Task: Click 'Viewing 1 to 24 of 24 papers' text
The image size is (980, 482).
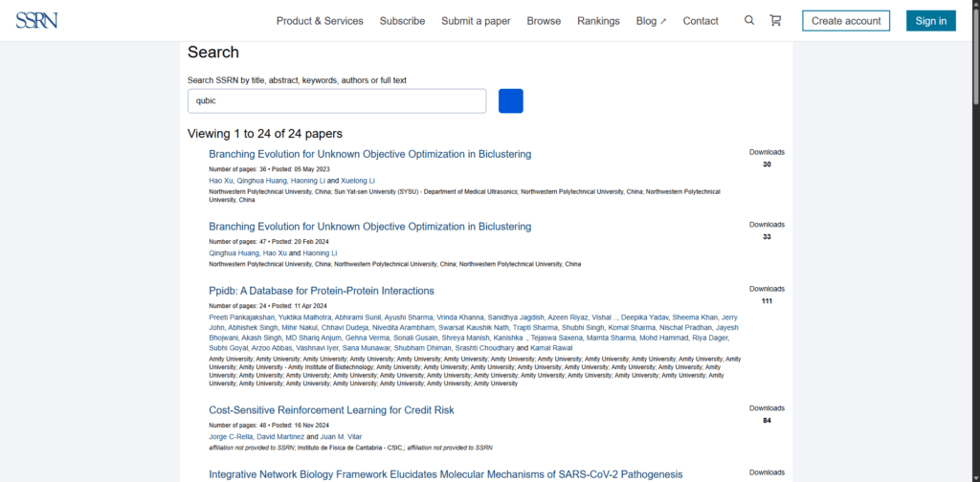Action: point(265,134)
